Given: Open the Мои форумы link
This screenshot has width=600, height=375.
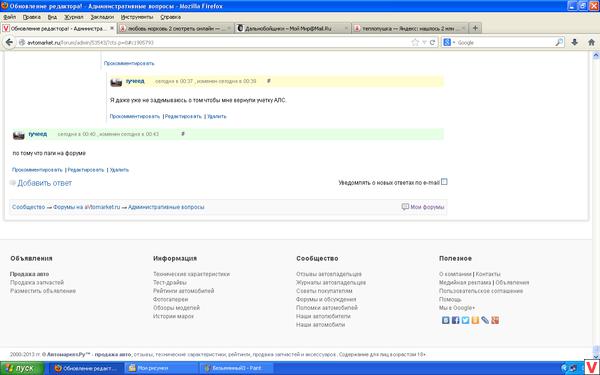Looking at the screenshot, I should tap(427, 207).
